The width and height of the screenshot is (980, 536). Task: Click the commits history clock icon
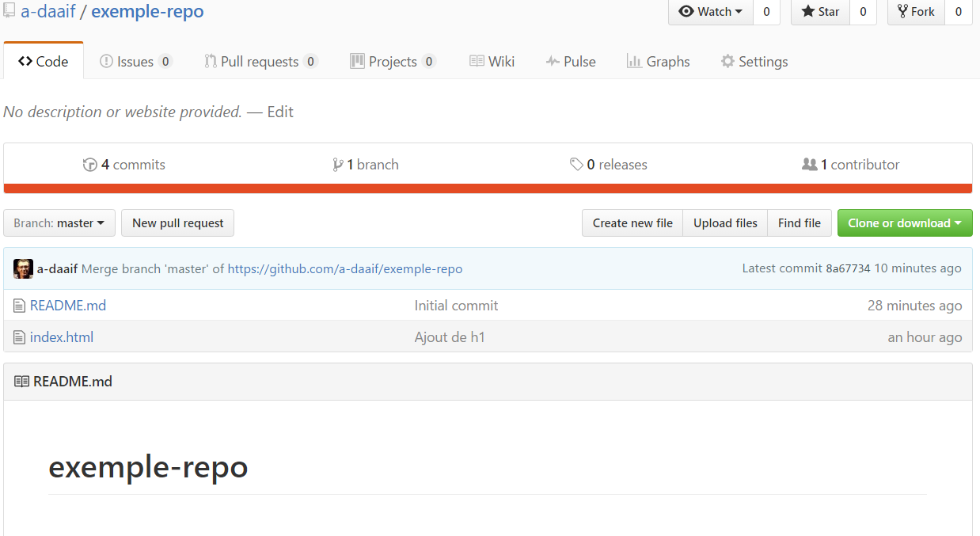90,165
